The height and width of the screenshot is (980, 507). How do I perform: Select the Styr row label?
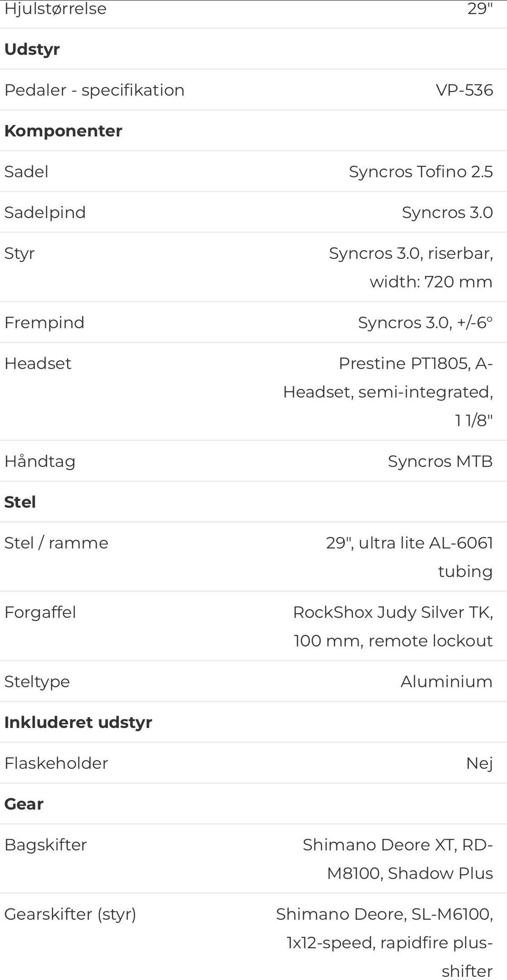pos(20,253)
